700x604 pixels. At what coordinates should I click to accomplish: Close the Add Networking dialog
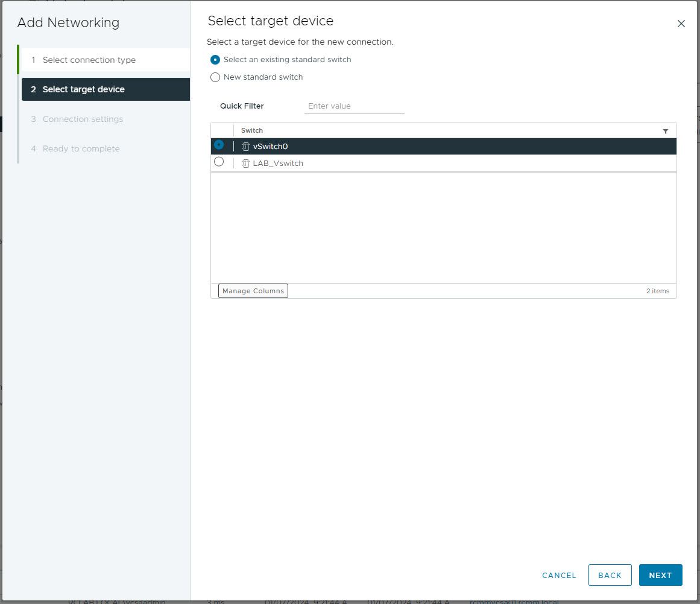point(681,24)
